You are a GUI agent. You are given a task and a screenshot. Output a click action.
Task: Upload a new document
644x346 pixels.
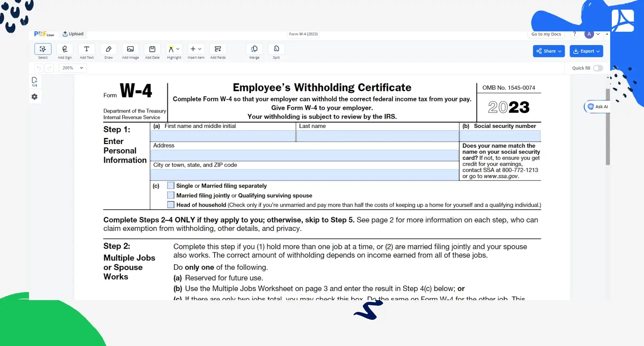(x=73, y=34)
